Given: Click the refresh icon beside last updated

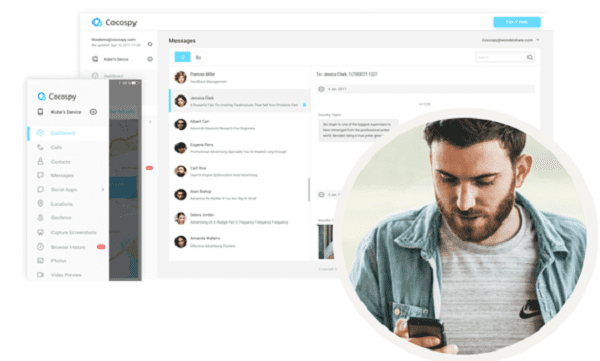Looking at the screenshot, I should point(150,44).
